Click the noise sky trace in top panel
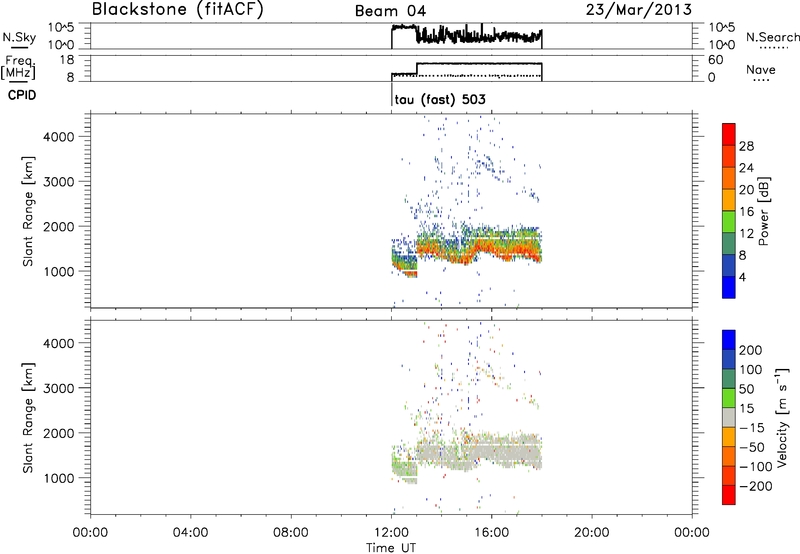 click(466, 36)
